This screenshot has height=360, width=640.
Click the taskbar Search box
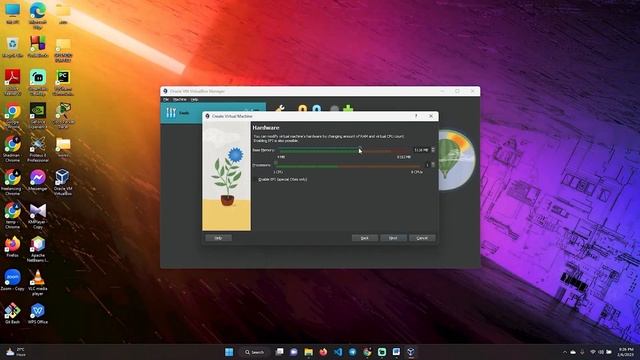255,352
